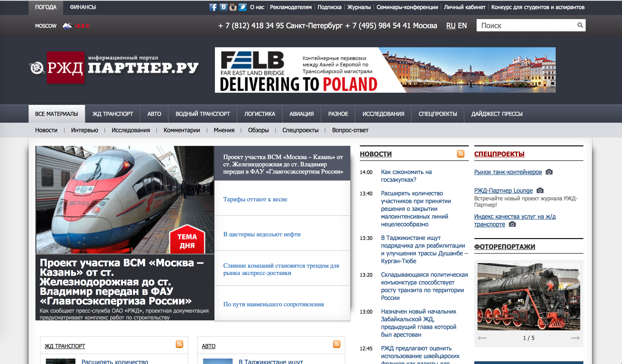Open the Разное menu section

[338, 114]
